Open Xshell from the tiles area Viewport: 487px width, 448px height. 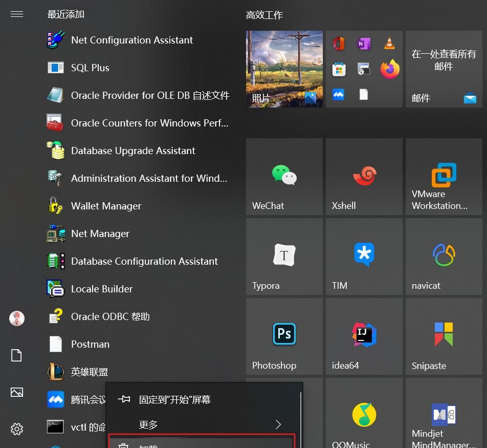(364, 177)
